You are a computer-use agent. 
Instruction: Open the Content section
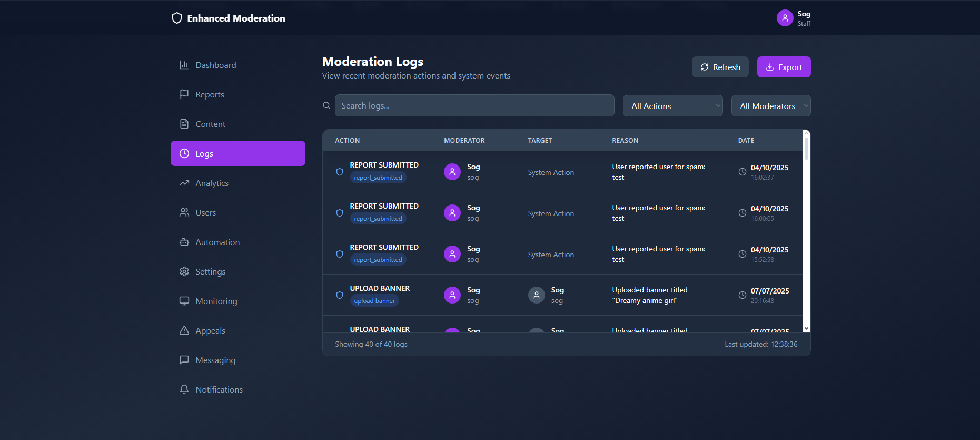[x=238, y=124]
